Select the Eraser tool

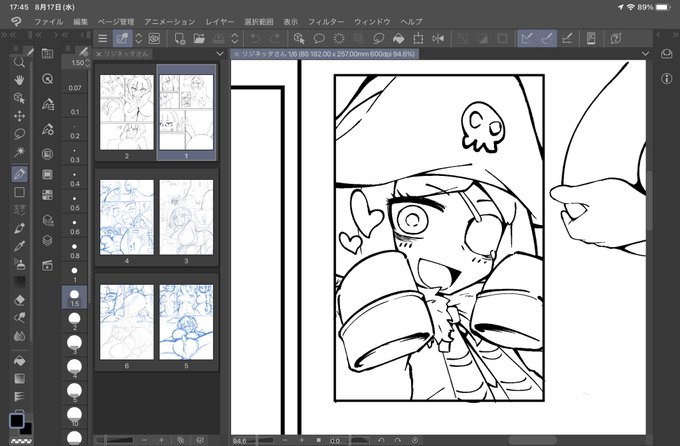coord(19,300)
